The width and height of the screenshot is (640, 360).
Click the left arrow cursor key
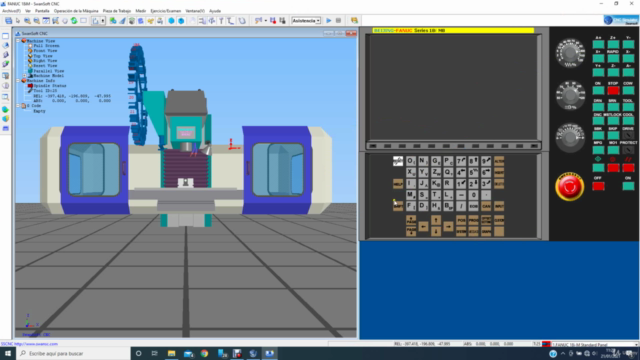(x=423, y=226)
